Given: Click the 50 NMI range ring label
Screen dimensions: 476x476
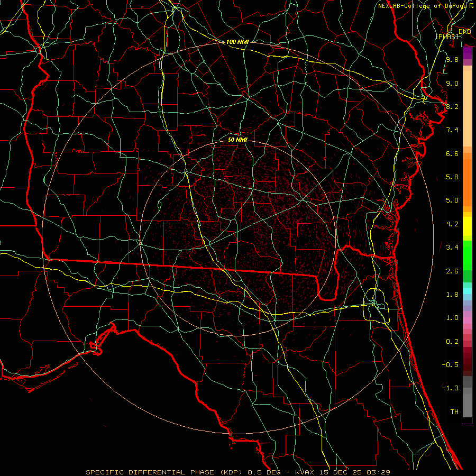Looking at the screenshot, I should point(237,140).
